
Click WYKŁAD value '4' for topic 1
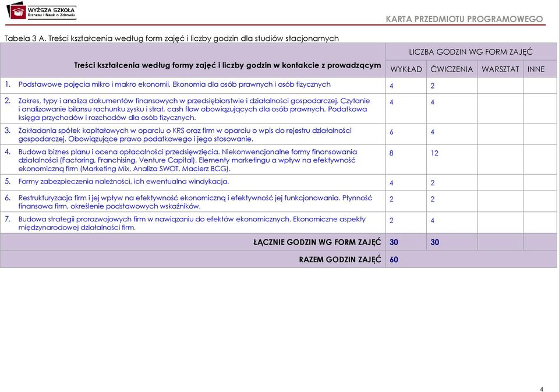point(391,86)
